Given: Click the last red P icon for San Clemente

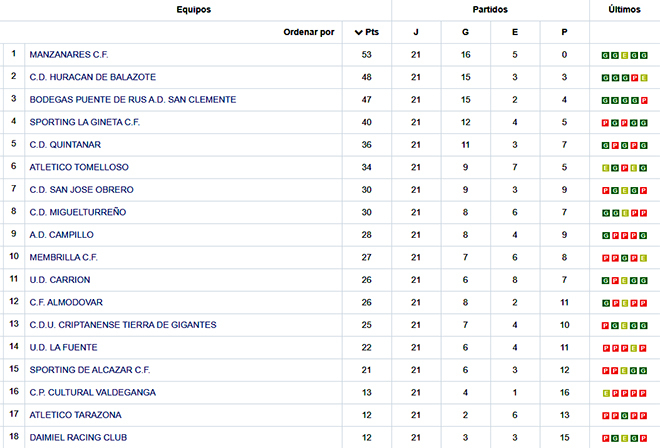Looking at the screenshot, I should point(644,101).
